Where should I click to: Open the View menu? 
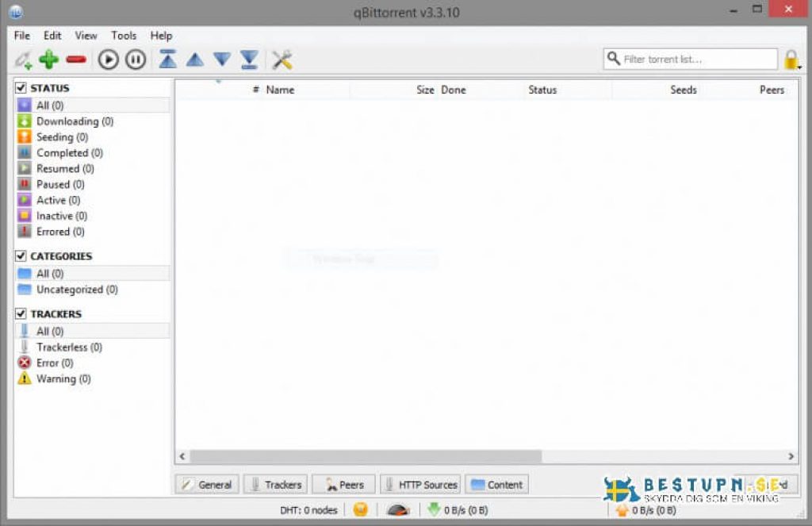click(86, 36)
